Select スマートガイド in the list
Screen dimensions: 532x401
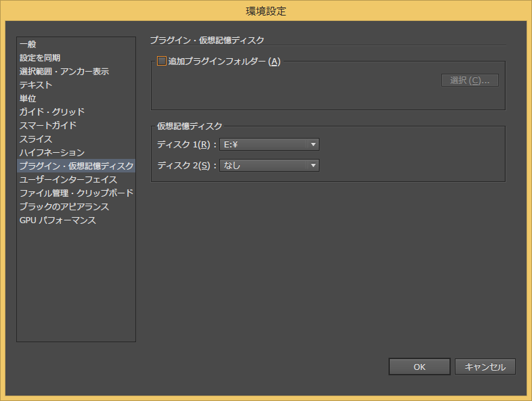pyautogui.click(x=76, y=125)
